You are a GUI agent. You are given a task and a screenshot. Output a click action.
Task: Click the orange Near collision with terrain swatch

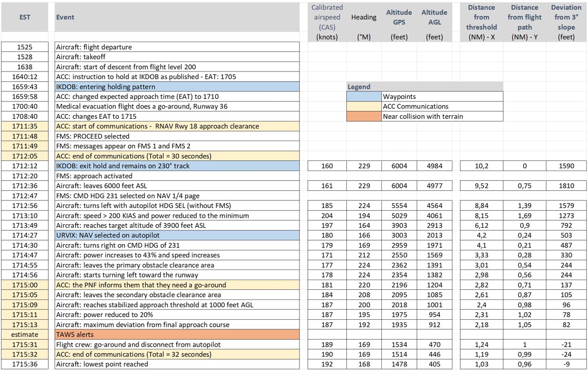pos(364,116)
